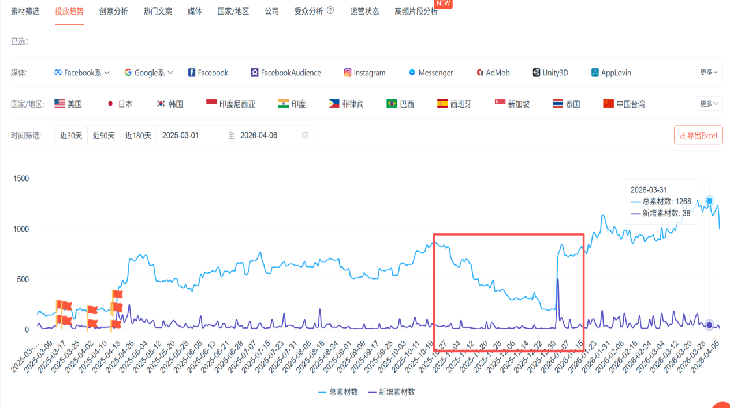The image size is (730, 408).
Task: Toggle the 新增素材数 series in the legend
Action: click(391, 393)
